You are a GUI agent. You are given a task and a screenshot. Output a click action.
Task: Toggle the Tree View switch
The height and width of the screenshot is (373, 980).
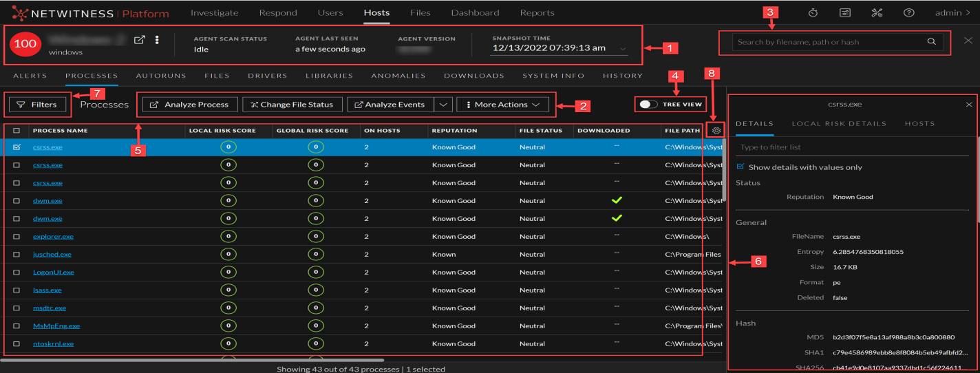point(648,105)
